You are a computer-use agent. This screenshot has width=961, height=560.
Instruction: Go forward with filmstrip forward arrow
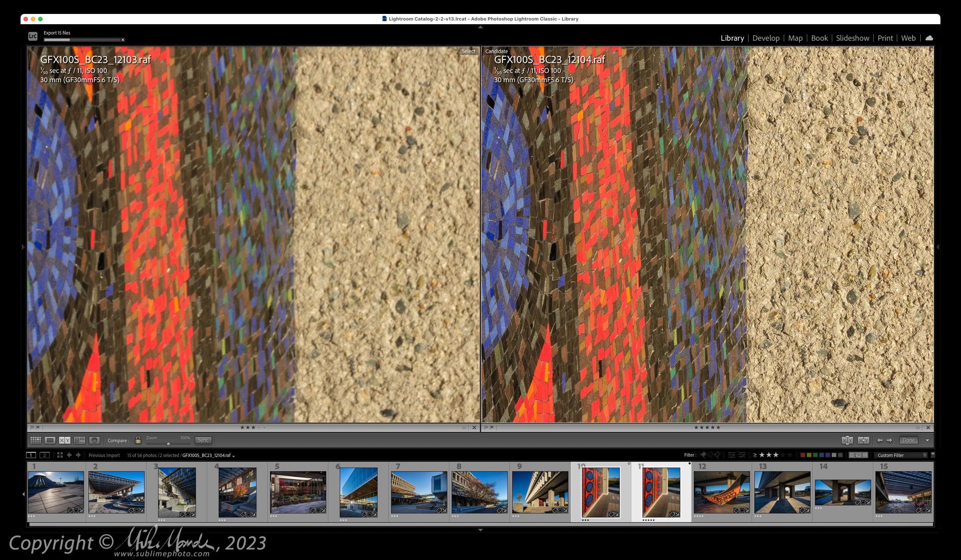click(x=78, y=455)
